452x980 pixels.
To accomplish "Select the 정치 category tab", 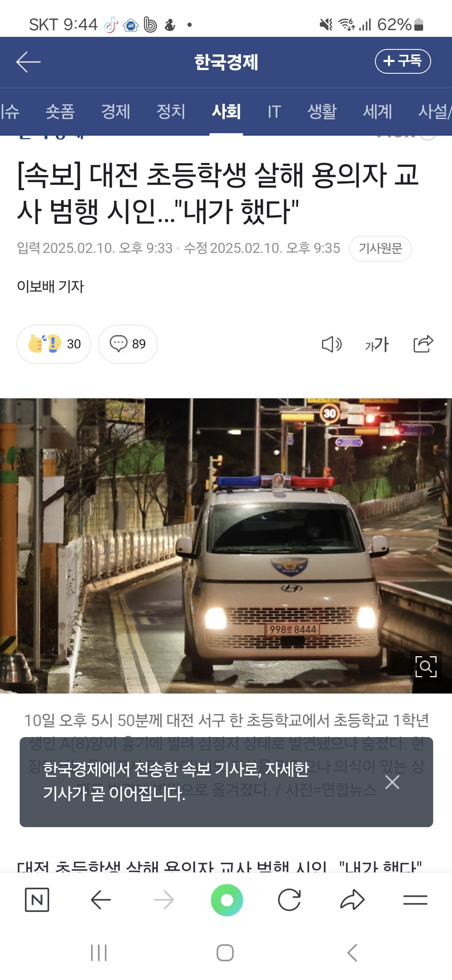I will click(x=171, y=111).
